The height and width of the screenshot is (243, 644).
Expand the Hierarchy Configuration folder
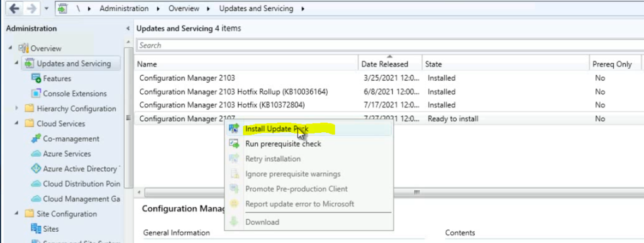(x=17, y=108)
